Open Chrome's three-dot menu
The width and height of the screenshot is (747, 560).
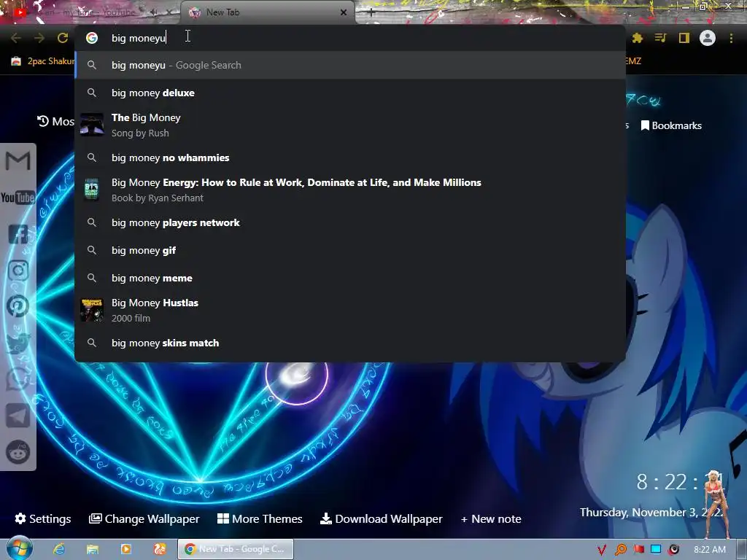pyautogui.click(x=731, y=38)
